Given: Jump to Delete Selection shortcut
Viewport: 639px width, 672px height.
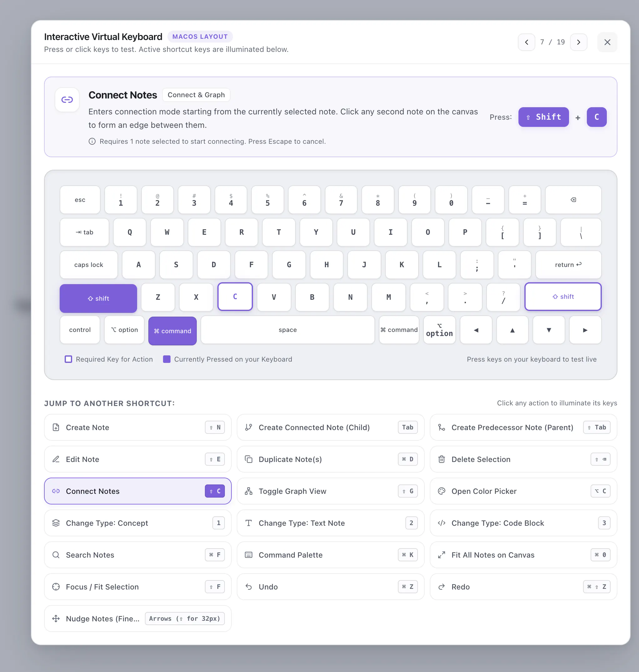Looking at the screenshot, I should [x=523, y=459].
